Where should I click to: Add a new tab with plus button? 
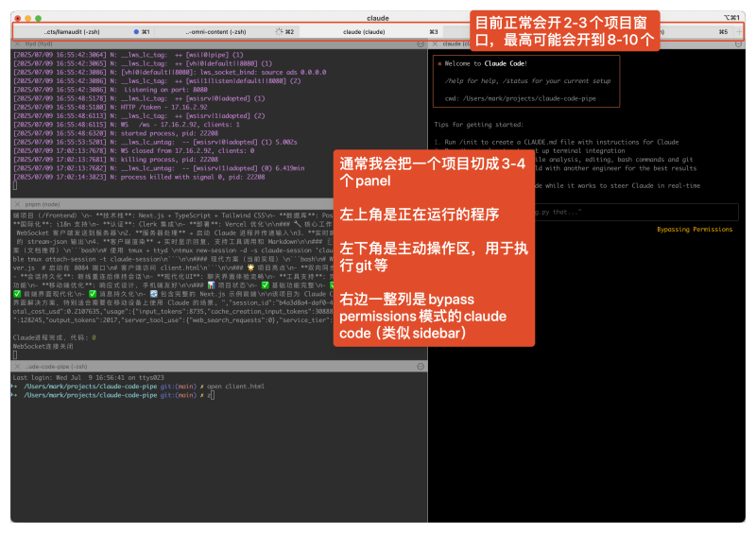point(739,32)
